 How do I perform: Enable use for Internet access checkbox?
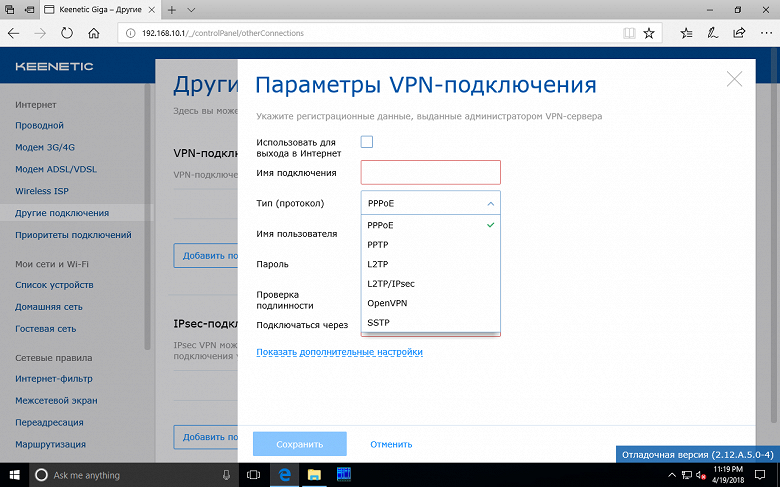click(x=367, y=142)
